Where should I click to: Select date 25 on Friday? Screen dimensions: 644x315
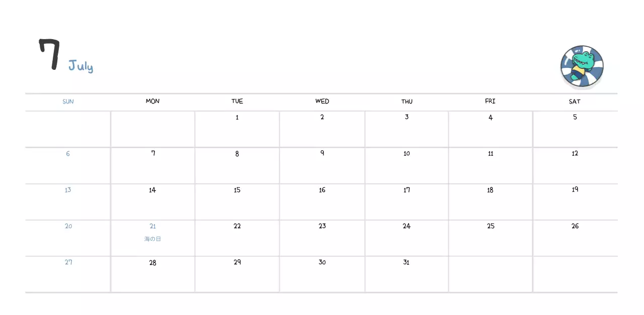(x=491, y=226)
